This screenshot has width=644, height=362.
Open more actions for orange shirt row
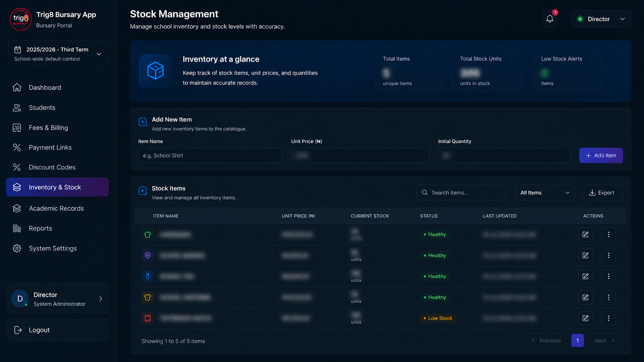pos(609,297)
